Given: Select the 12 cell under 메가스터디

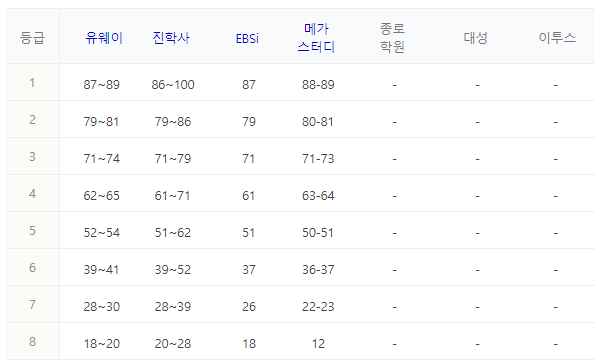Looking at the screenshot, I should pos(318,344).
